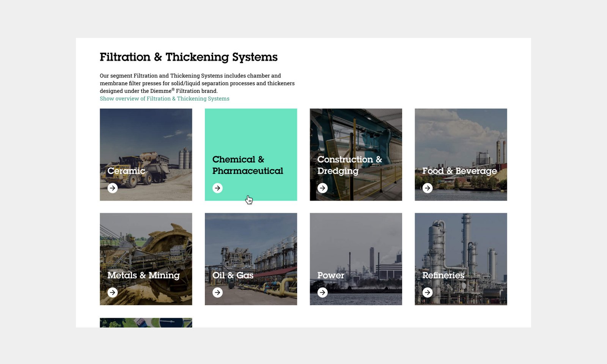The width and height of the screenshot is (607, 364).
Task: Click the text 'designed under the Diemme® Filtration brand.'
Action: pos(159,91)
